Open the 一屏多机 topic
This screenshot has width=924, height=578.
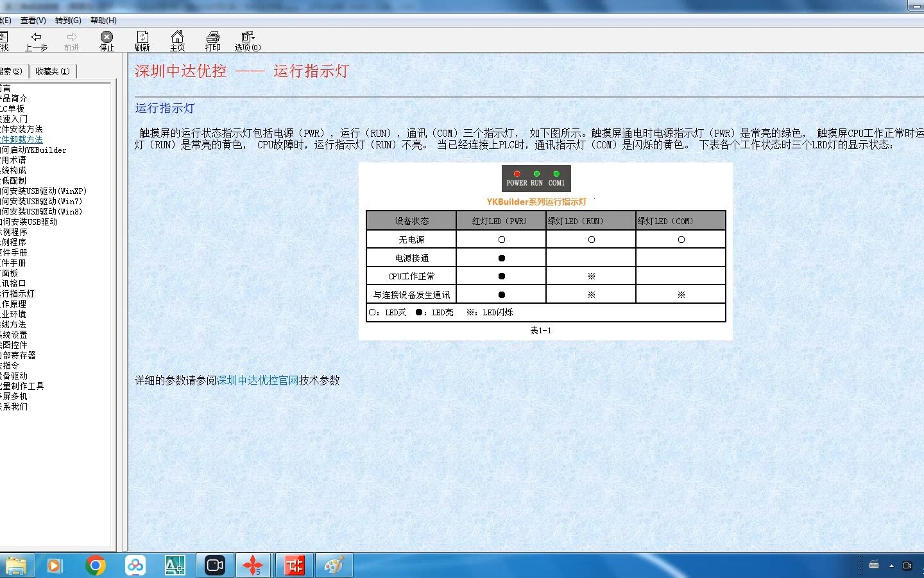pos(13,396)
